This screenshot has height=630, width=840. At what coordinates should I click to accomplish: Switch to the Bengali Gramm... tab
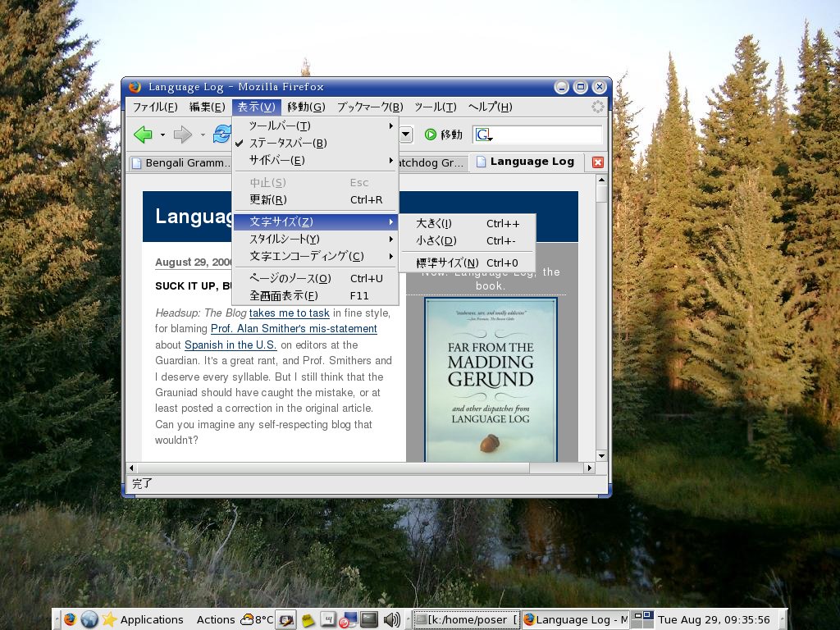click(181, 163)
